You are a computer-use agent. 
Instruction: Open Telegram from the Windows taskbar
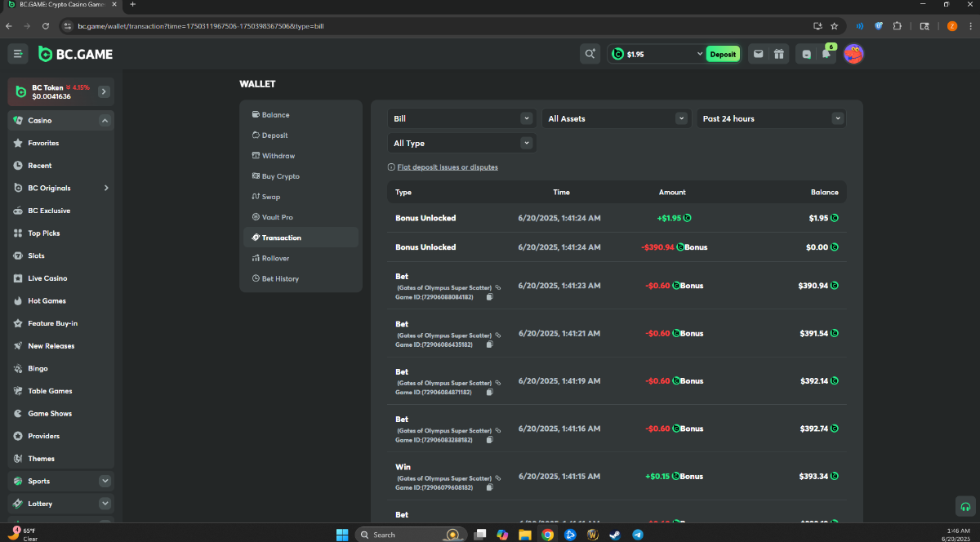click(638, 535)
